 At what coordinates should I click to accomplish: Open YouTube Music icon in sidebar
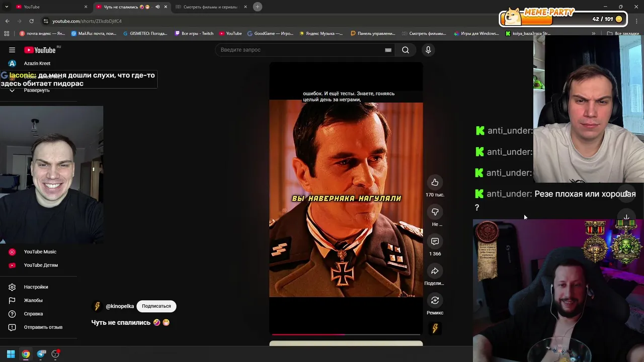[x=12, y=252]
